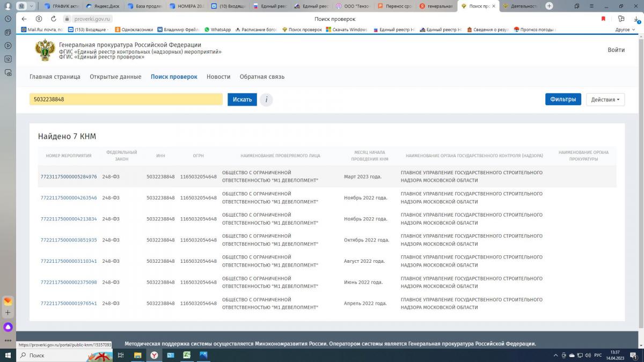Click the sidebar plus icon to add an app
The image size is (644, 362).
point(8,313)
